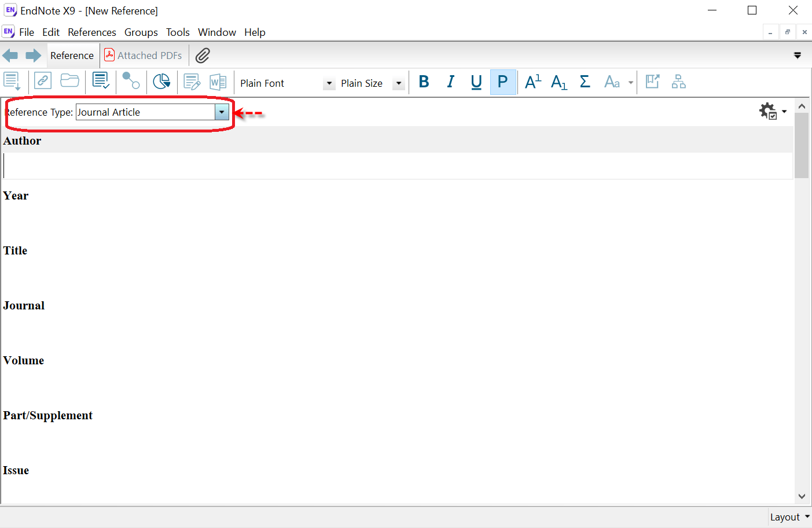This screenshot has height=528, width=812.
Task: Click the Part/Supplement field label
Action: tap(47, 415)
